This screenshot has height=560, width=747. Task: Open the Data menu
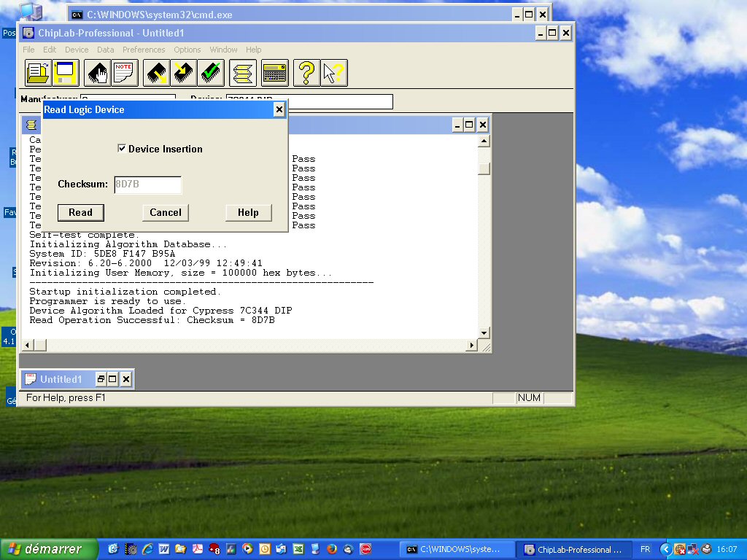105,50
